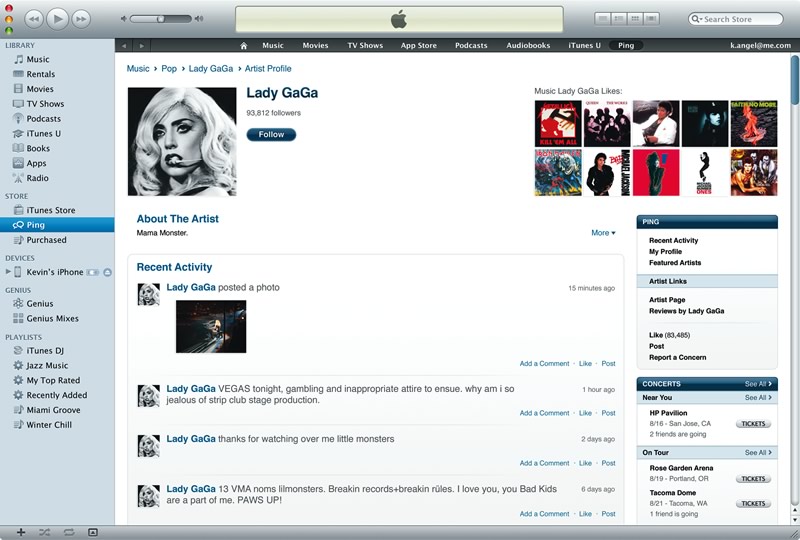Open the Podcasts tab in the store bar
This screenshot has width=800, height=540.
[x=471, y=45]
